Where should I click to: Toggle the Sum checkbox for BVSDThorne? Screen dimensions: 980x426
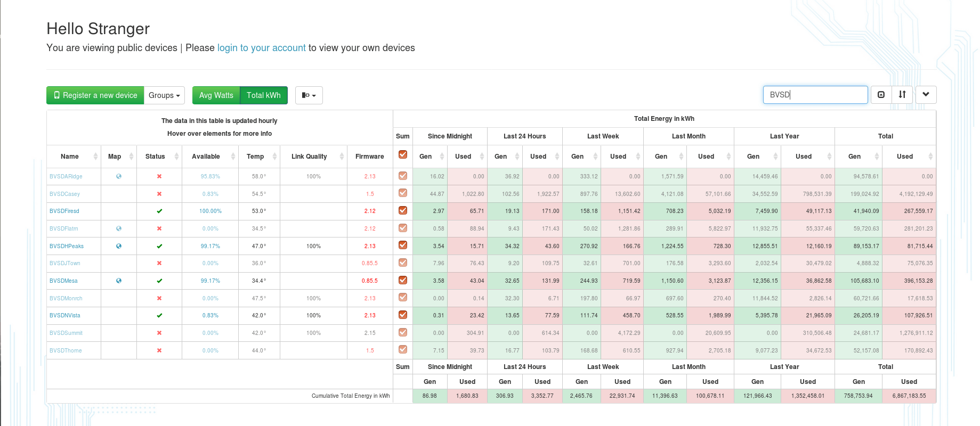click(403, 349)
